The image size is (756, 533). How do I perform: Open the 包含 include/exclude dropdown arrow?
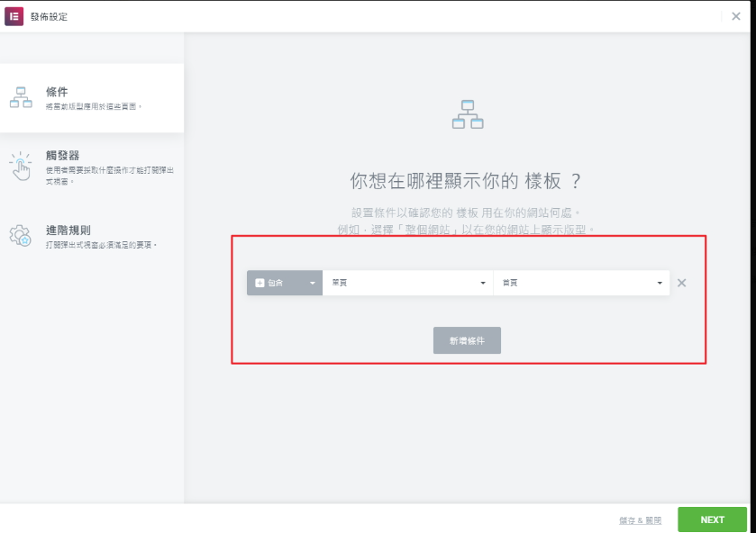[x=313, y=283]
